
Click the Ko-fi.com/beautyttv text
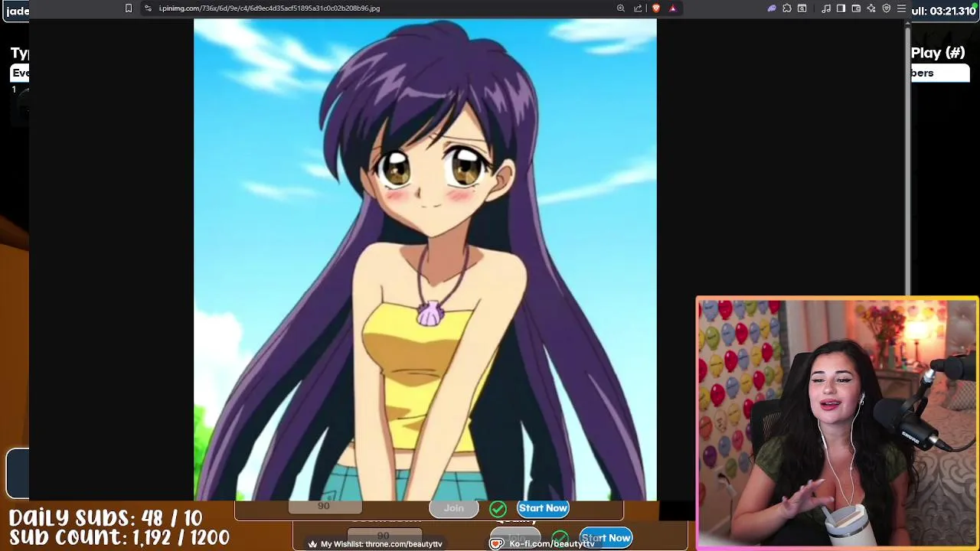pyautogui.click(x=552, y=544)
